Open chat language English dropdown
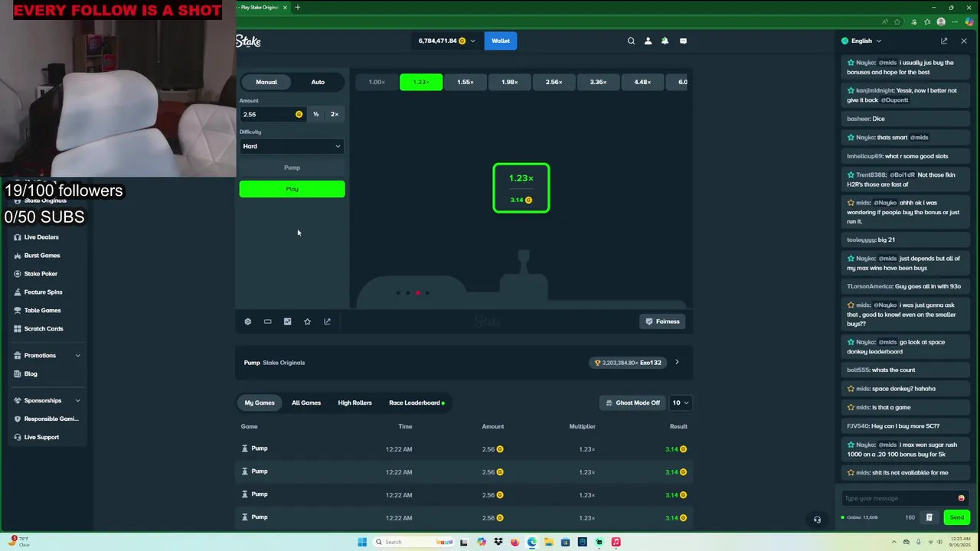 [x=861, y=41]
